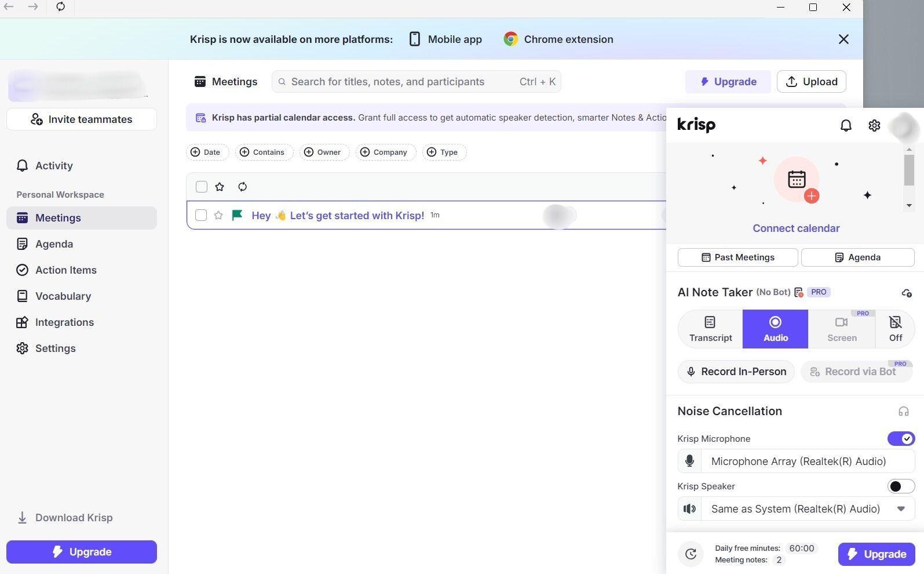Click the headphones icon in Noise Cancellation
924x574 pixels.
903,412
